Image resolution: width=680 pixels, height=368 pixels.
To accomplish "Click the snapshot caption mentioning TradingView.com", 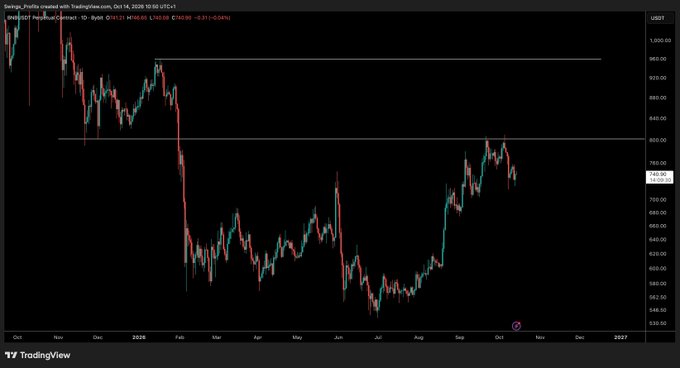I will (x=90, y=7).
